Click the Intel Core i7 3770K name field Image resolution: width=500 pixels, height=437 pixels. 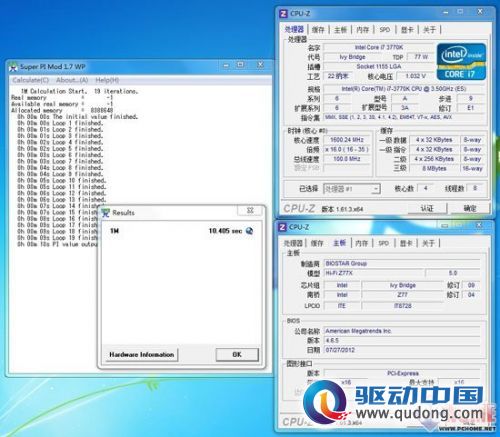coord(379,47)
